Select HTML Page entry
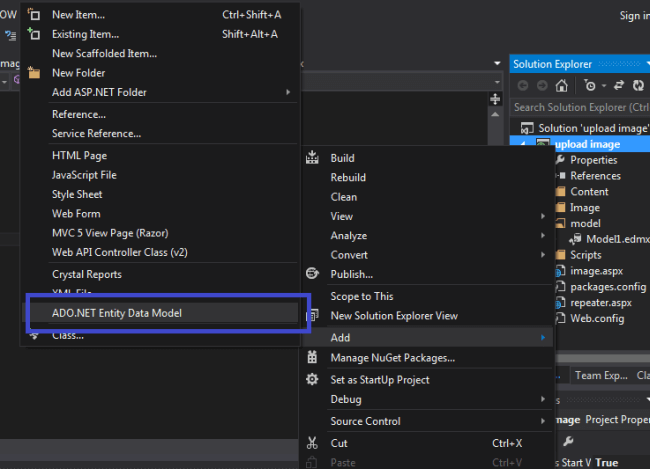The width and height of the screenshot is (650, 469). (x=79, y=156)
